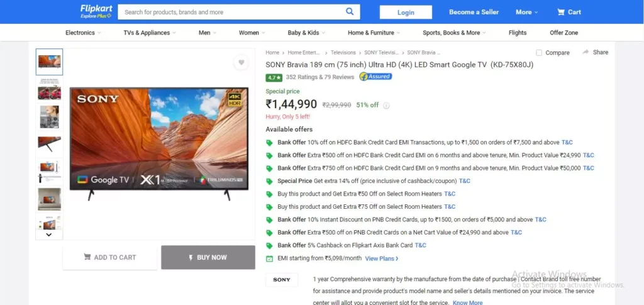Open the Flights menu item
Viewport: 644px width, 305px height.
[518, 33]
